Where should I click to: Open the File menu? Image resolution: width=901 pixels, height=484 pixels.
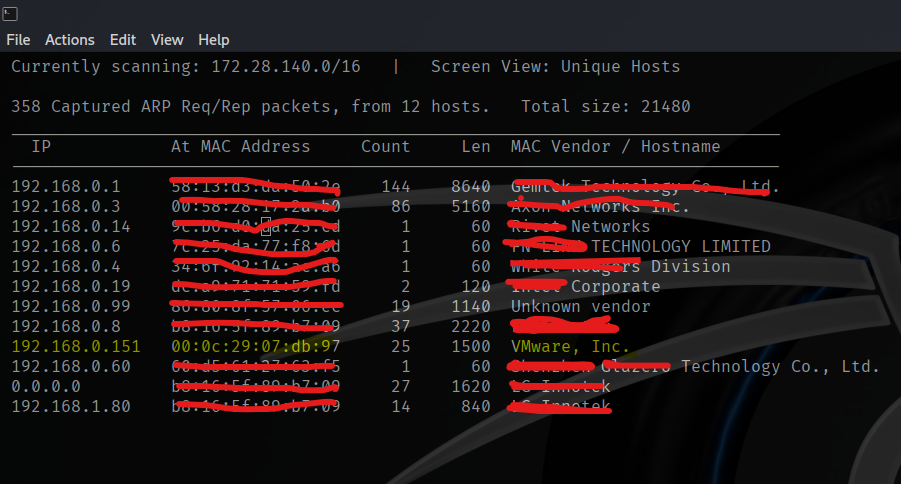[18, 40]
